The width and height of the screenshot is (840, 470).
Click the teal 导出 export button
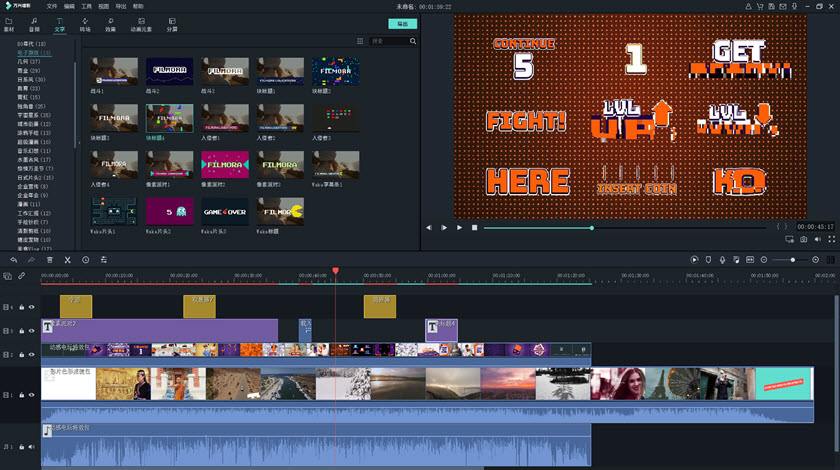click(402, 23)
